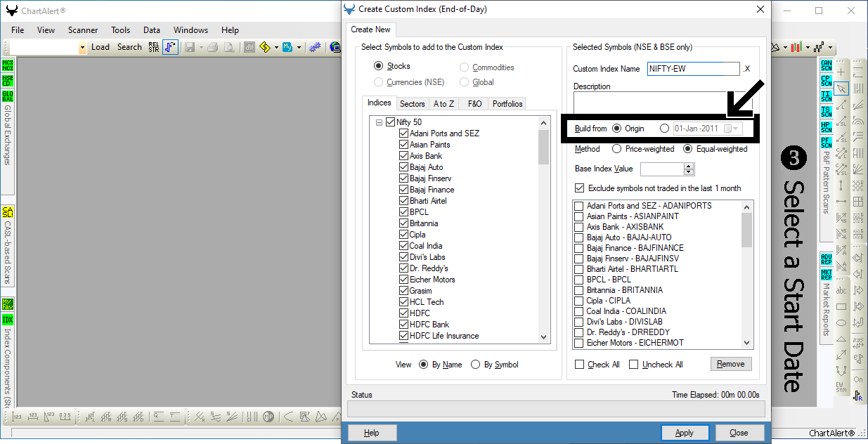Click the MP circle icon in bottom toolbar
This screenshot has width=868, height=444.
point(268,417)
